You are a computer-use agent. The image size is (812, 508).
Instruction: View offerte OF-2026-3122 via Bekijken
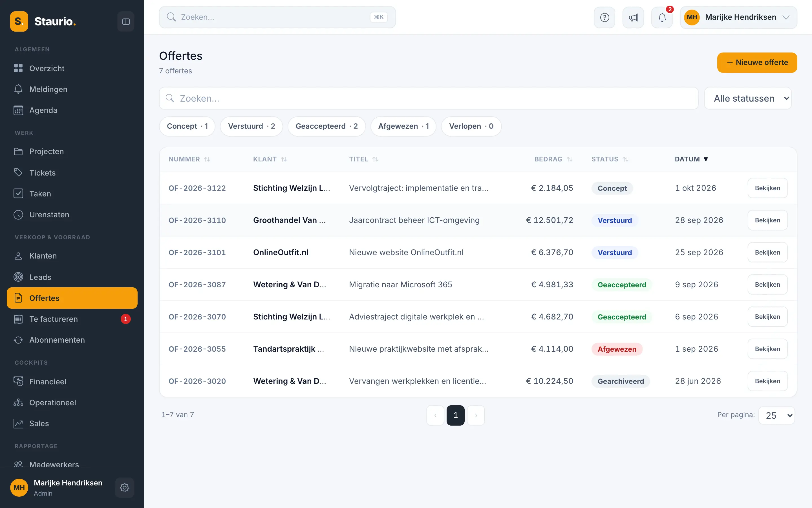pyautogui.click(x=767, y=188)
